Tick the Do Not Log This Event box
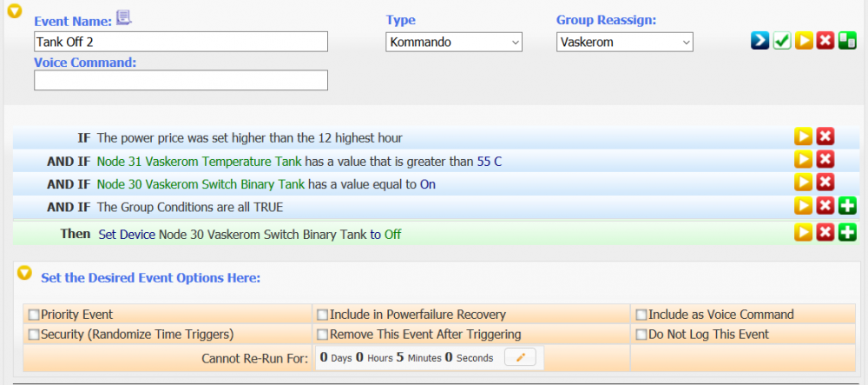Image resolution: width=868 pixels, height=385 pixels. pos(641,335)
